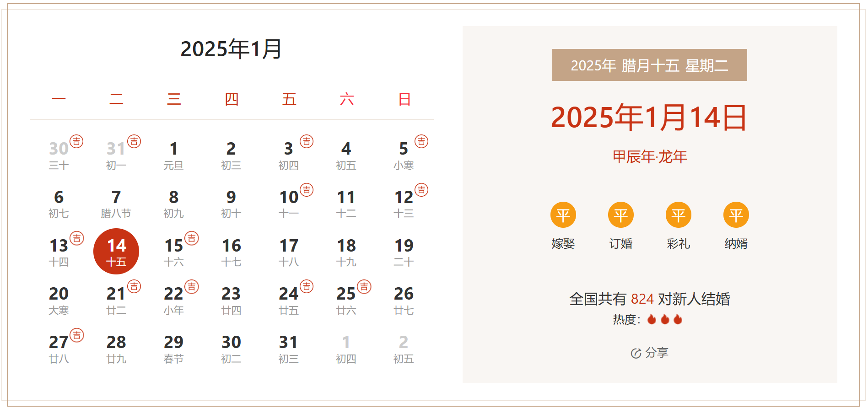
Task: Select January 6 初七
Action: tap(59, 204)
